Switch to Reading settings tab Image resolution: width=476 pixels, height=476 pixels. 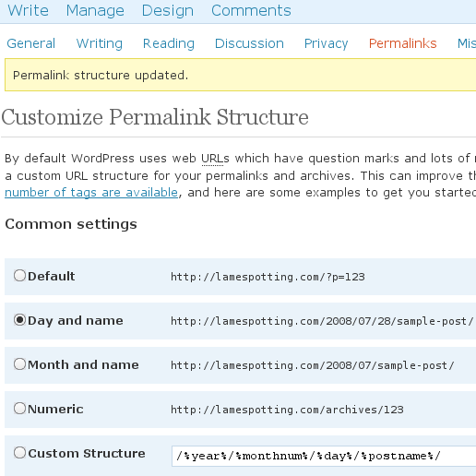pyautogui.click(x=169, y=43)
